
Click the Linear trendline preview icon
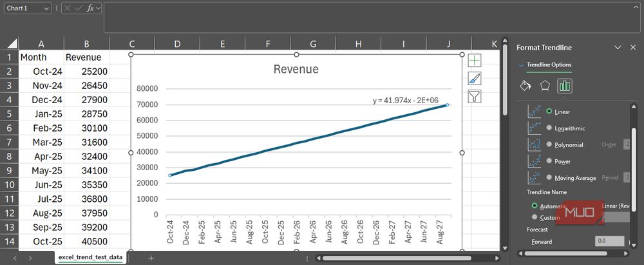tap(535, 112)
